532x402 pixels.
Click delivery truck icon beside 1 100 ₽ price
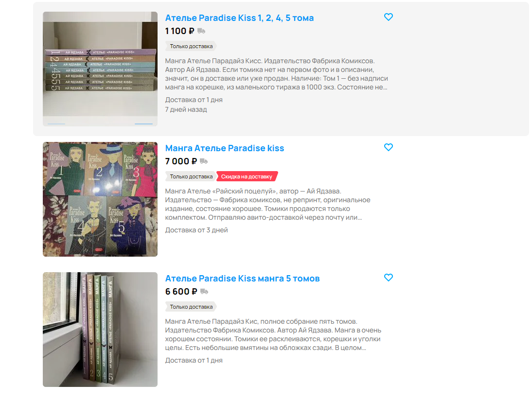(201, 31)
